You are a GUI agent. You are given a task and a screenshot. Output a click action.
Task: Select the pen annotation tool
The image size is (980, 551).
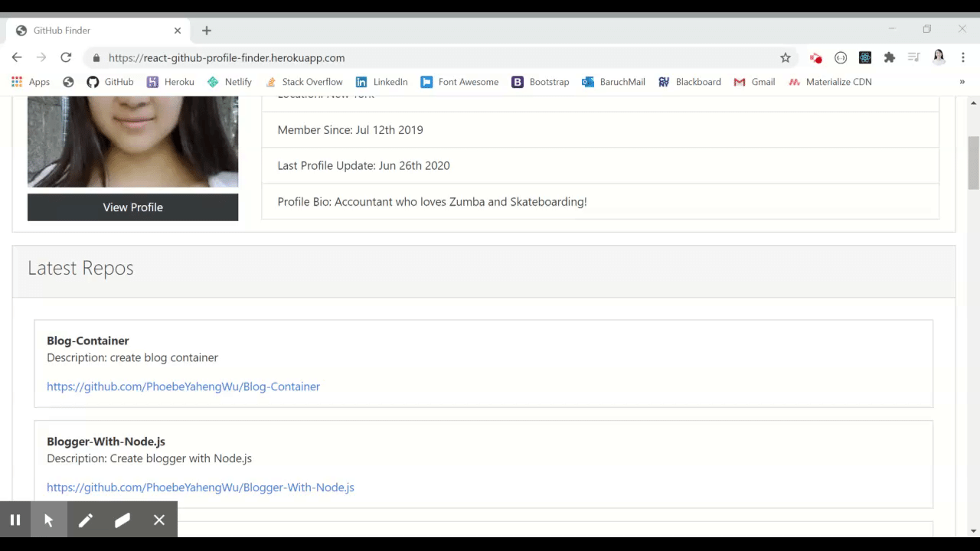pos(86,520)
